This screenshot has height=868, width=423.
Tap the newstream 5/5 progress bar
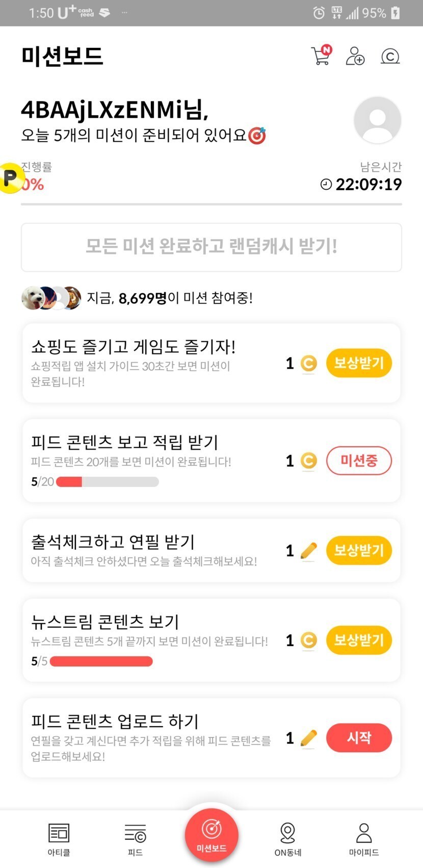coord(101,661)
